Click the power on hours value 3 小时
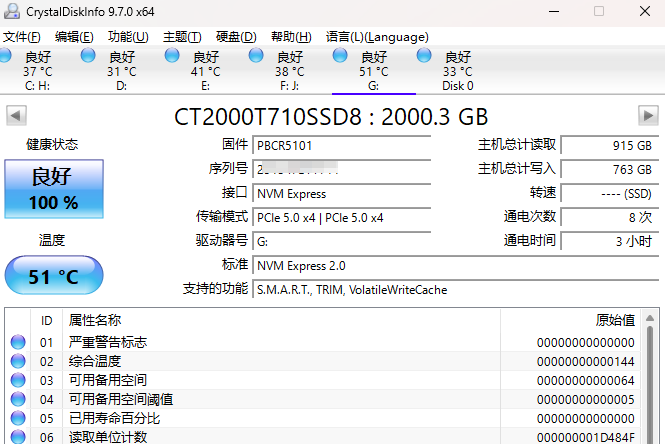The image size is (665, 444). click(610, 241)
